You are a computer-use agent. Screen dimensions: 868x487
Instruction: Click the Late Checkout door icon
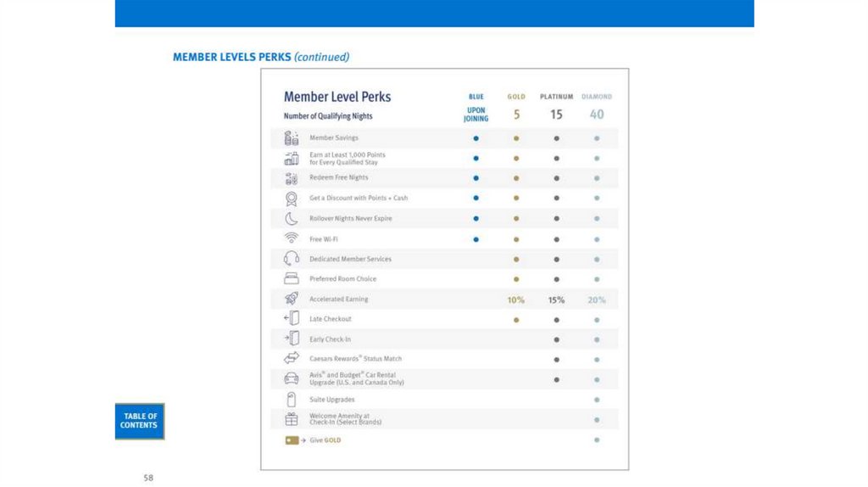coord(291,319)
